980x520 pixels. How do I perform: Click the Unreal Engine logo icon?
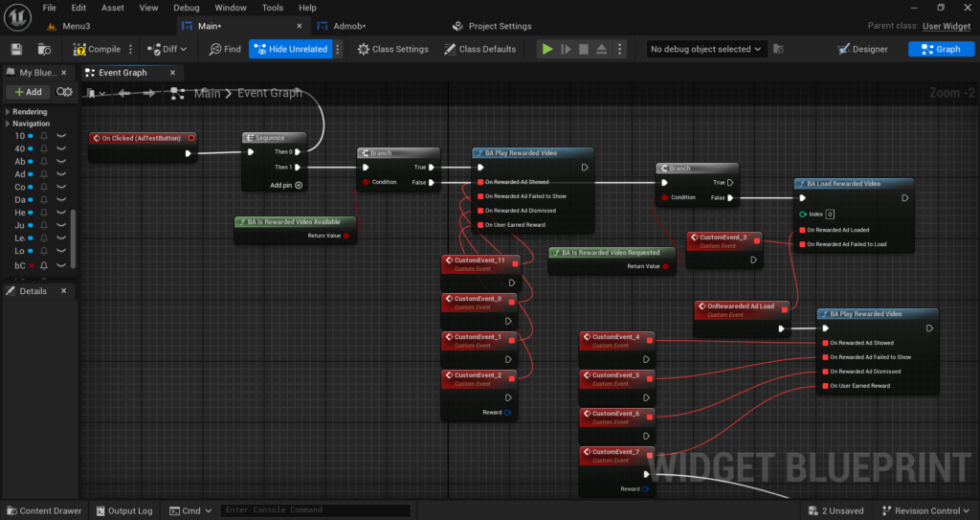(17, 17)
